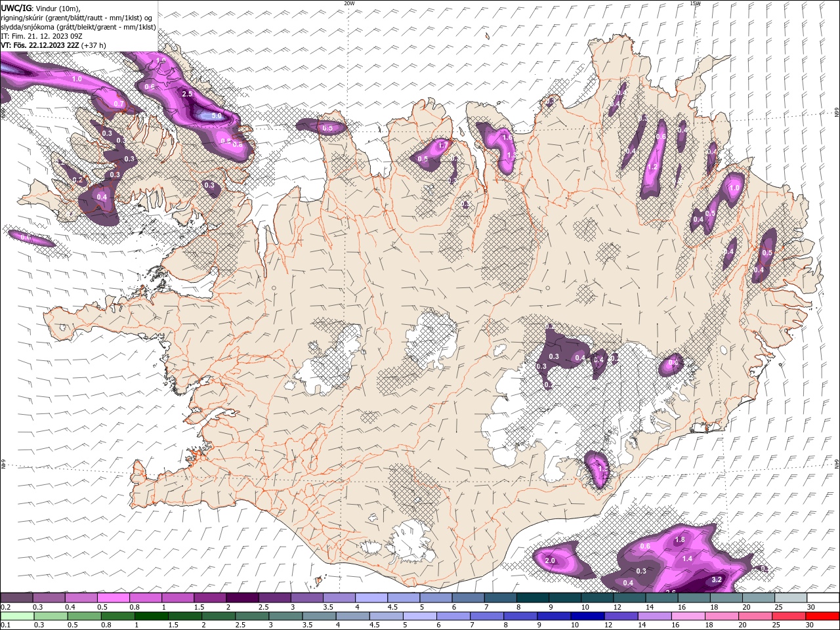Click the UWC/IG title in the header box

16,8
